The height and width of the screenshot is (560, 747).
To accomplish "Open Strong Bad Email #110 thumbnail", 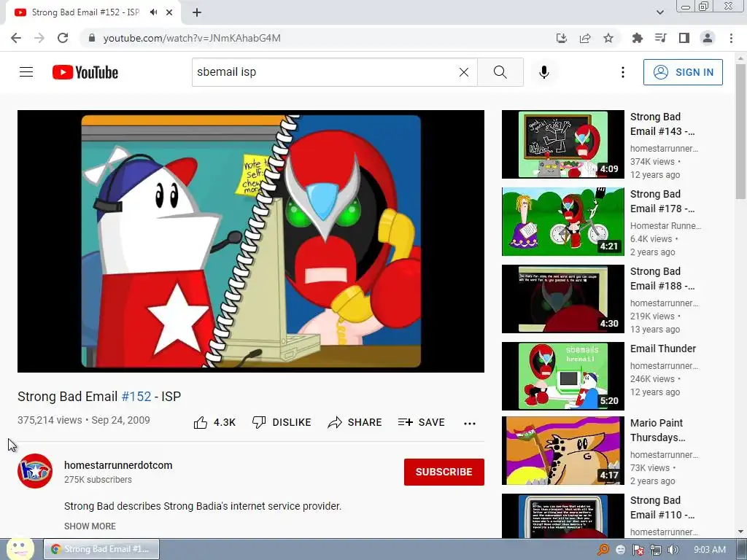I will coord(563,516).
